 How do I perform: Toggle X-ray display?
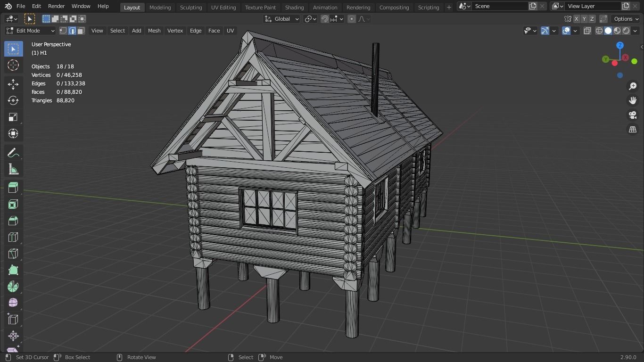(x=587, y=31)
